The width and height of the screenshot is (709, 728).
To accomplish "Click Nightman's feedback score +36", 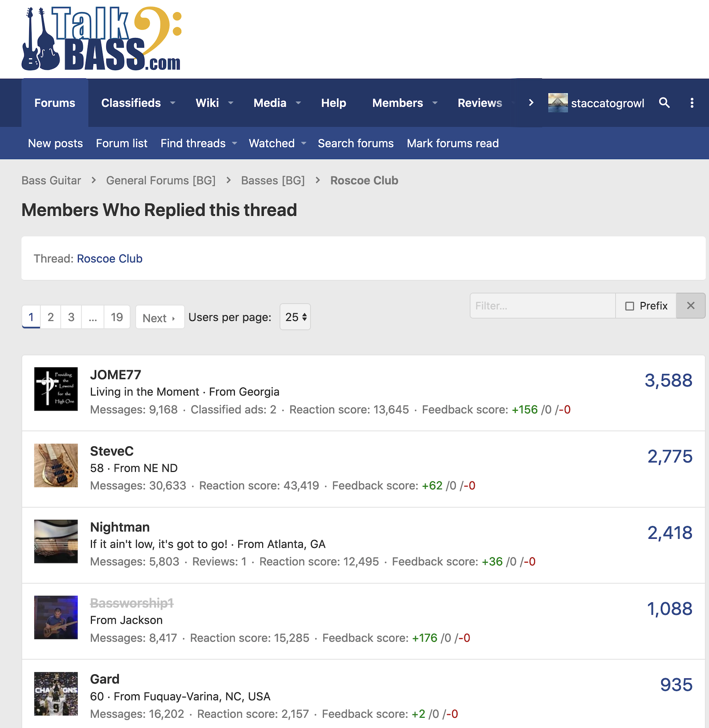I will [492, 561].
